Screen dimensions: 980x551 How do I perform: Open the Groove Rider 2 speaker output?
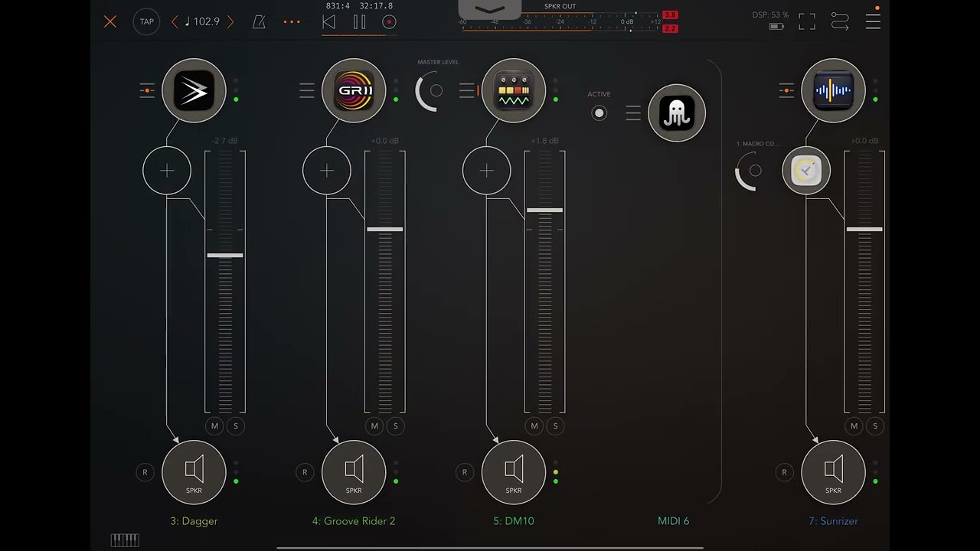pyautogui.click(x=354, y=472)
